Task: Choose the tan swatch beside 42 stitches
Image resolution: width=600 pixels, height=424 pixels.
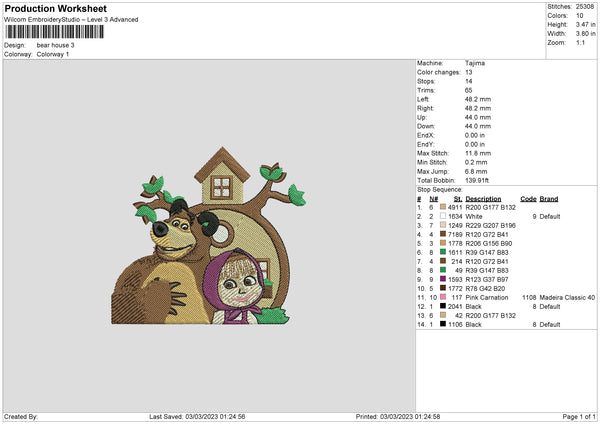Action: coord(443,315)
